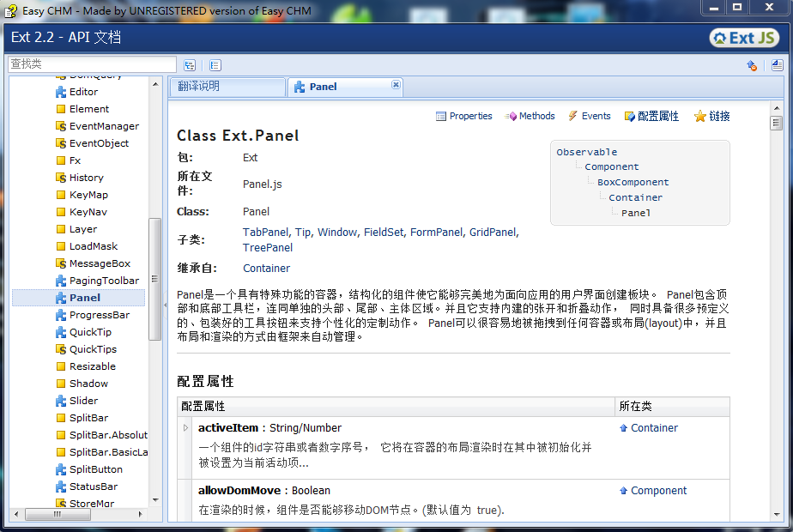Click the MessageBox singleton icon

point(61,263)
